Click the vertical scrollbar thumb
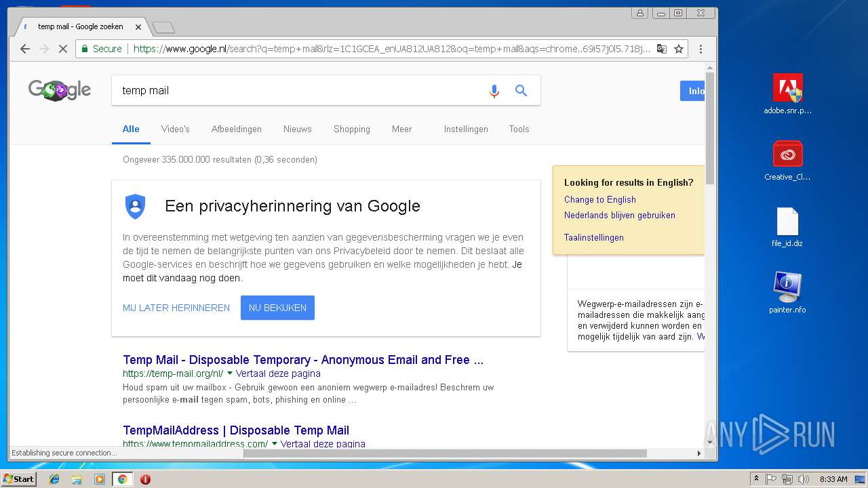Screen dimensions: 868x488 (710, 128)
